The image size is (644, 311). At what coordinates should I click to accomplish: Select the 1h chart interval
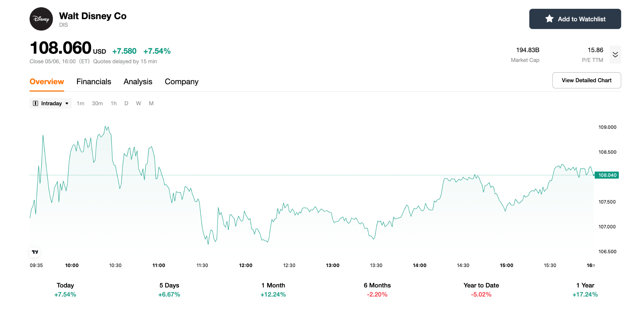tap(114, 103)
